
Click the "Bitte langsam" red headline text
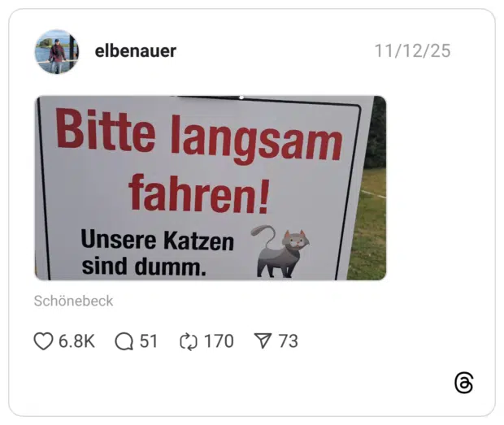pos(199,137)
